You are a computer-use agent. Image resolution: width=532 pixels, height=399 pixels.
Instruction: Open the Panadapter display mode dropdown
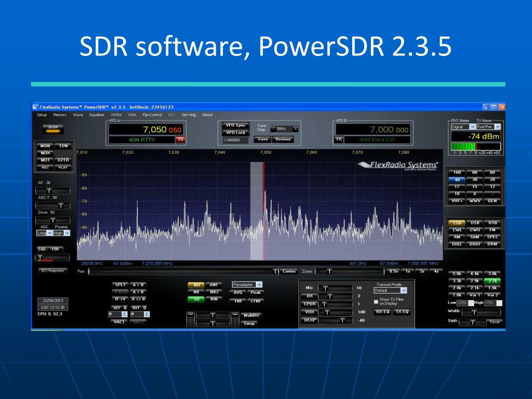[x=247, y=285]
